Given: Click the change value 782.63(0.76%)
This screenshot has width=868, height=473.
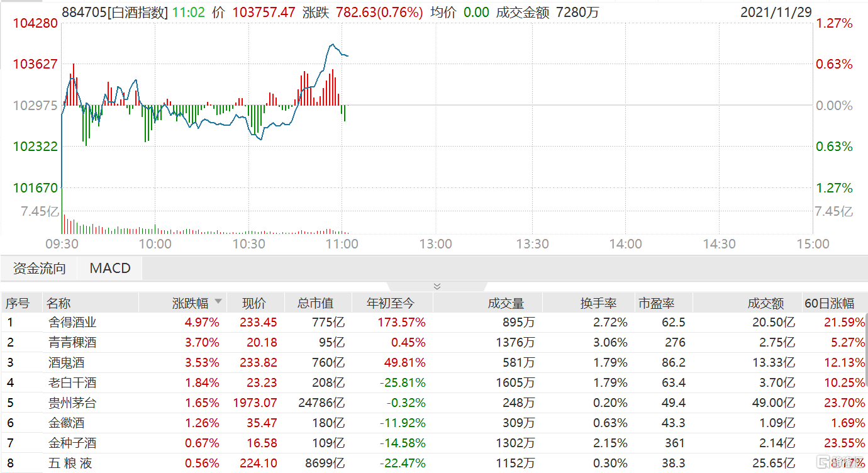Looking at the screenshot, I should [379, 12].
